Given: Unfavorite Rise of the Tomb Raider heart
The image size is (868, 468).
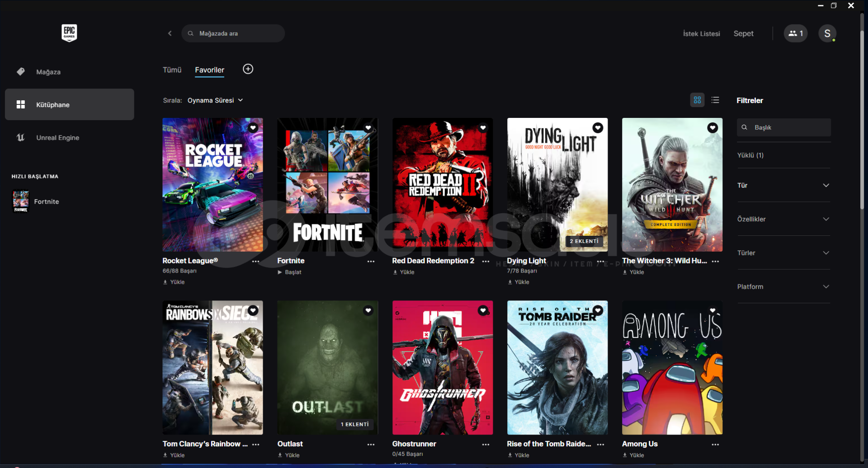Looking at the screenshot, I should pyautogui.click(x=598, y=310).
